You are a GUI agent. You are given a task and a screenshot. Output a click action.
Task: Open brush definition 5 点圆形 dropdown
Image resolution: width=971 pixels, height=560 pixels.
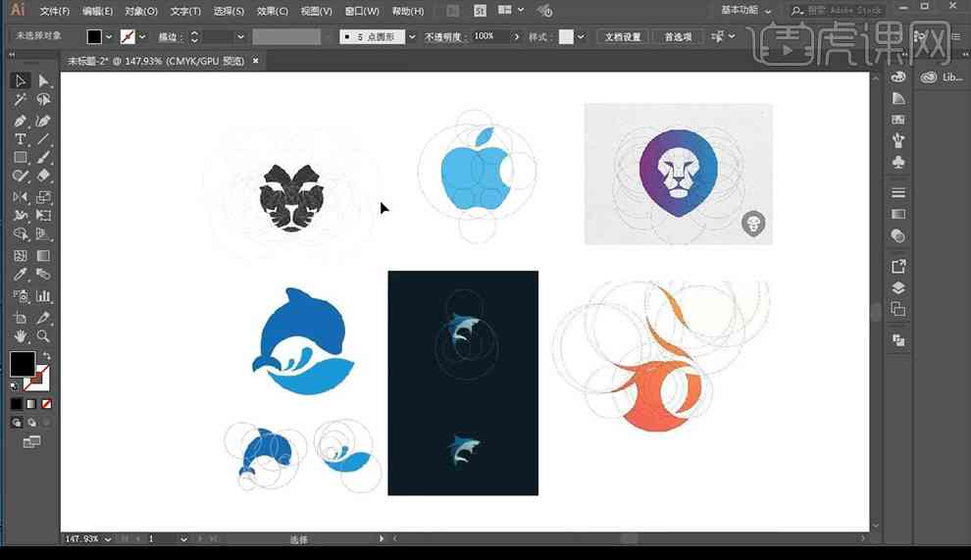click(412, 37)
